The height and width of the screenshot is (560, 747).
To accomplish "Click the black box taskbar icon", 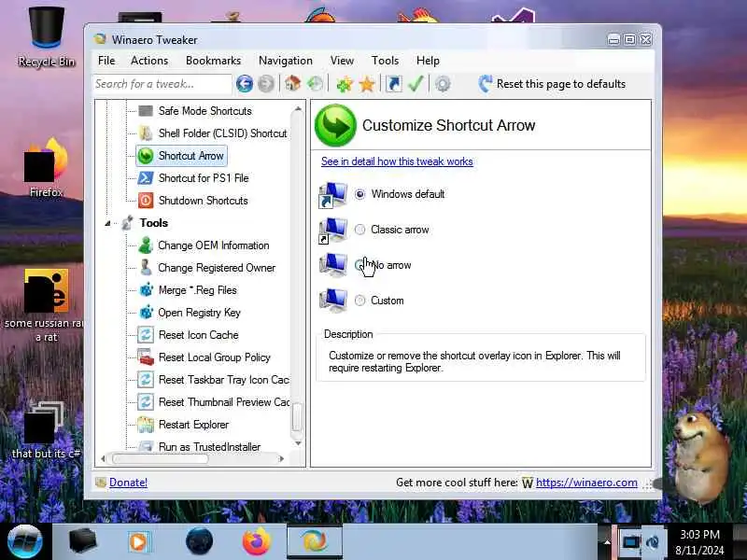I will coord(82,541).
